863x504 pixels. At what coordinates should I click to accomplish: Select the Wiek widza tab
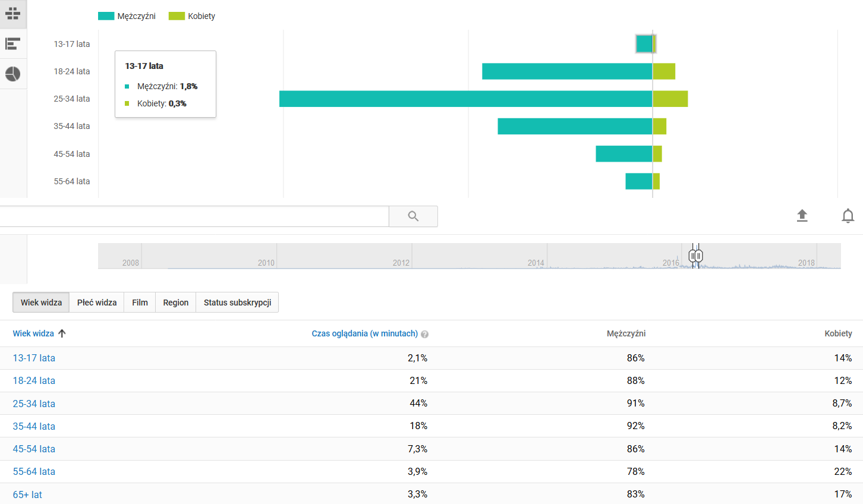(41, 303)
